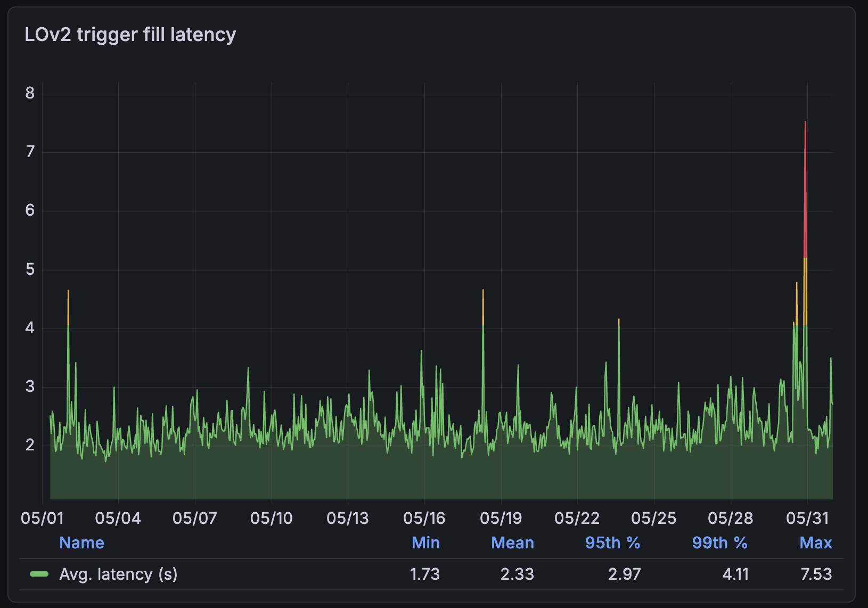Click the 05/07 x-axis label
Image resolution: width=868 pixels, height=608 pixels.
click(x=195, y=518)
